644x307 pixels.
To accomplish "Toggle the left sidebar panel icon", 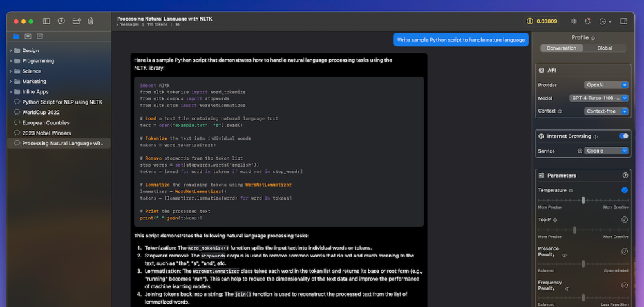I will [x=46, y=21].
